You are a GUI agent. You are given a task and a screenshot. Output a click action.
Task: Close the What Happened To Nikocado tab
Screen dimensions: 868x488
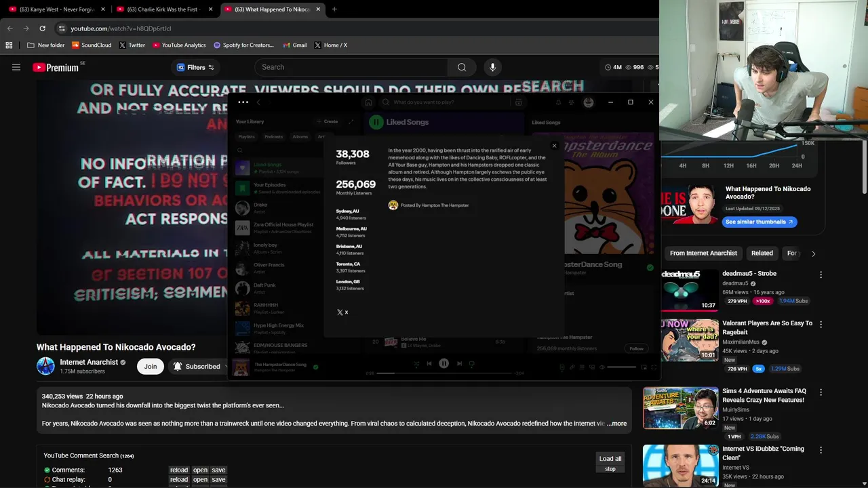318,9
